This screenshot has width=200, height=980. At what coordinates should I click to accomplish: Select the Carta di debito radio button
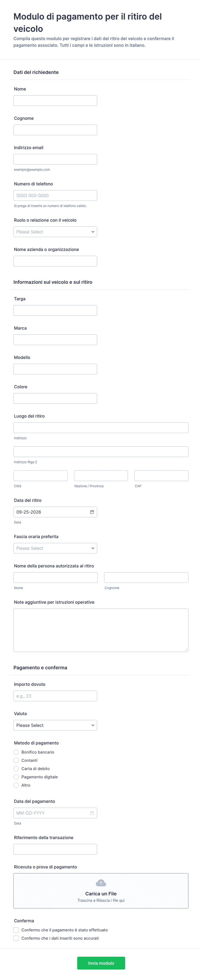(x=16, y=768)
